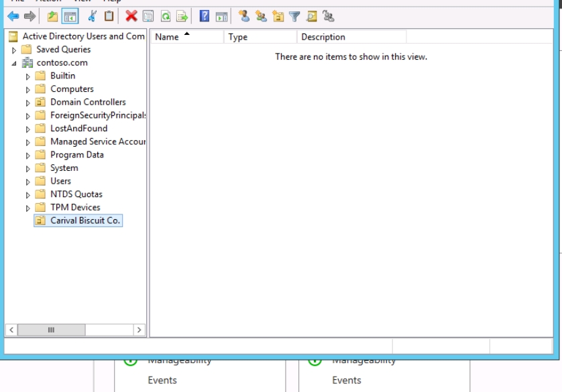Refresh the view using toolbar icon
The width and height of the screenshot is (562, 392).
coord(165,17)
